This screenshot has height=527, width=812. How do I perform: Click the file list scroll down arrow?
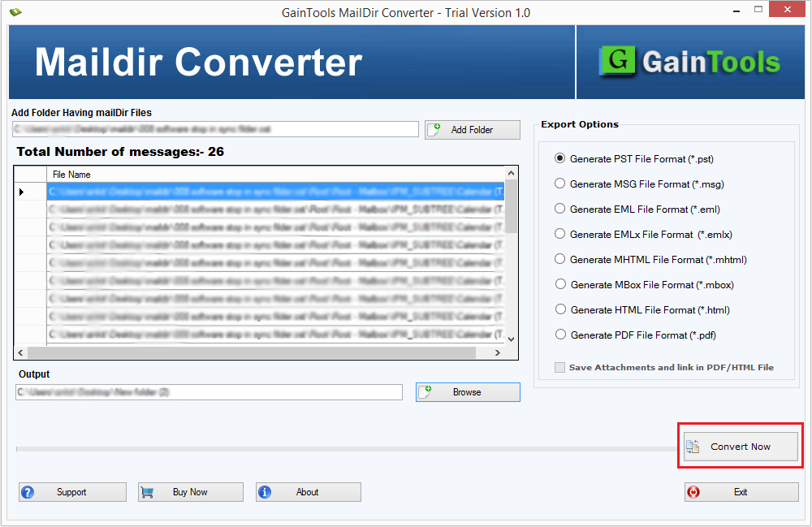click(x=511, y=339)
